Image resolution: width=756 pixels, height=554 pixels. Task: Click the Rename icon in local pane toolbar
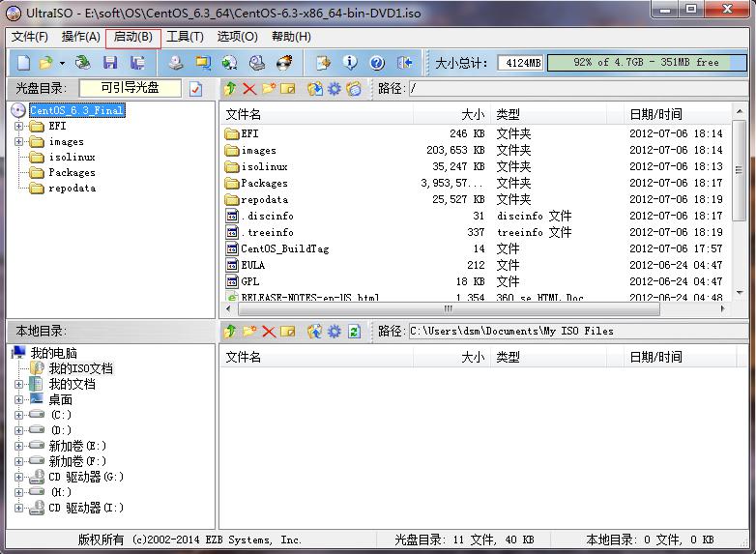click(288, 332)
